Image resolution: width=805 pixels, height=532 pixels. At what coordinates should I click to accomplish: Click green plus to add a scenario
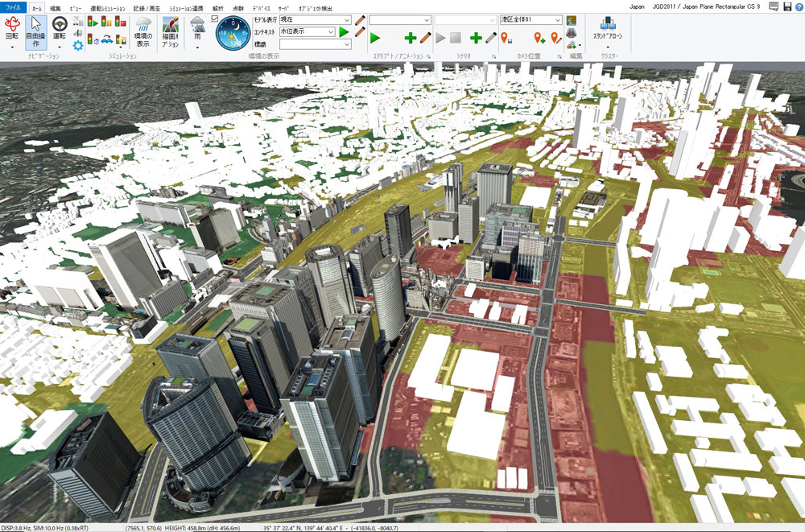pos(475,38)
